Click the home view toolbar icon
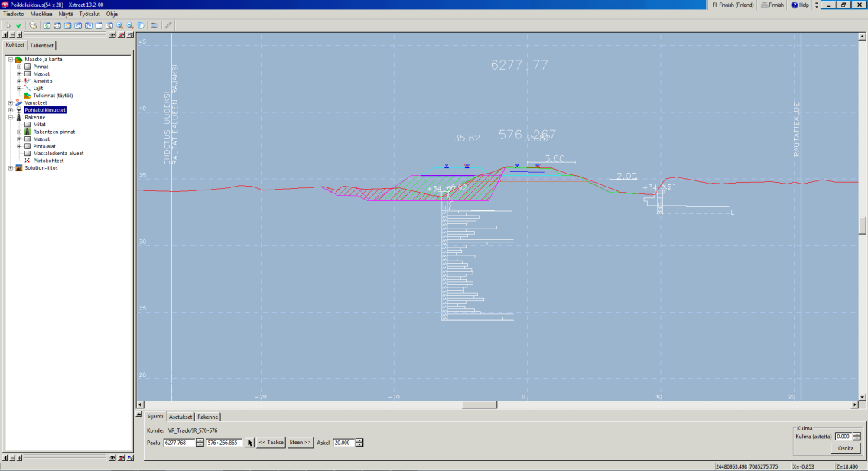The image size is (868, 471). click(67, 25)
